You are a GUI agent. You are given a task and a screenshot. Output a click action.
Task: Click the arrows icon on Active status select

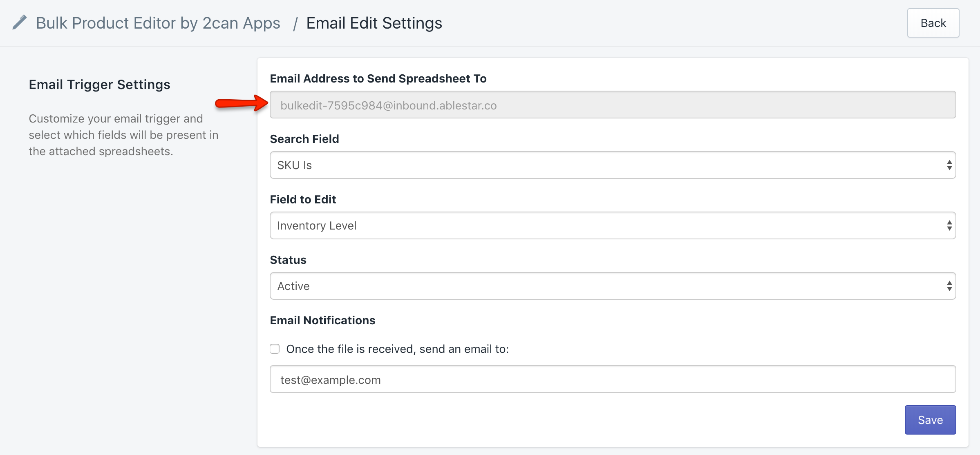(949, 286)
